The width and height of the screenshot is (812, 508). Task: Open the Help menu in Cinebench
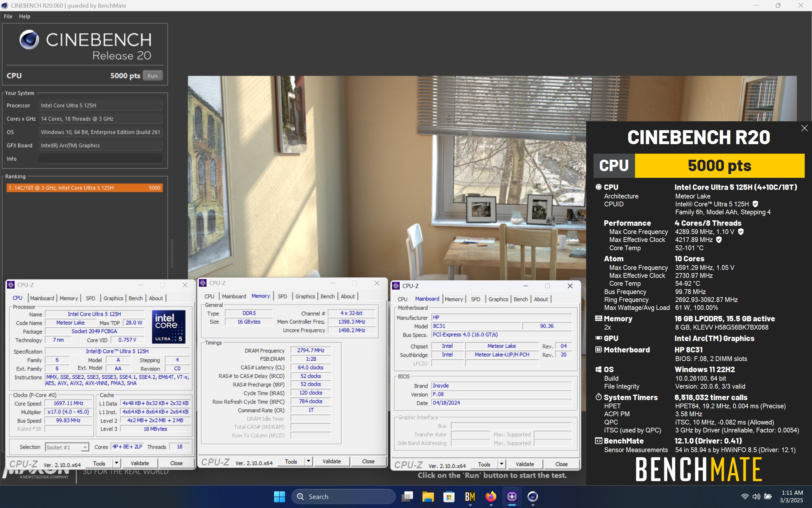tap(24, 16)
